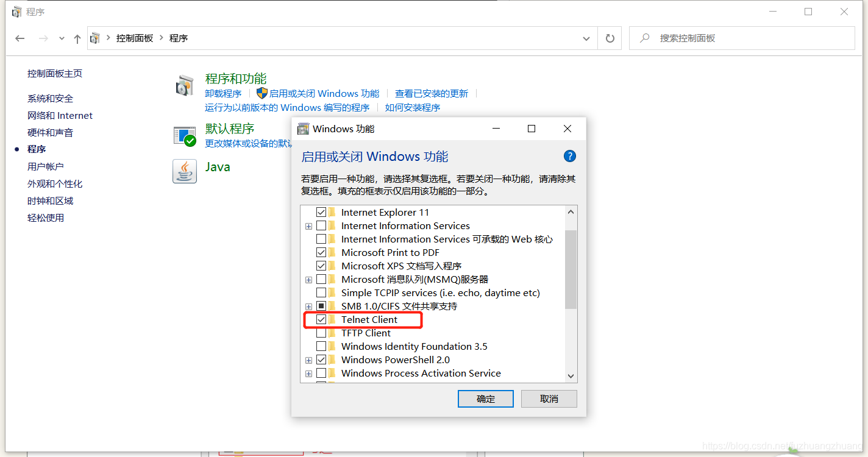Disable the Telnet Client checkbox

click(321, 319)
